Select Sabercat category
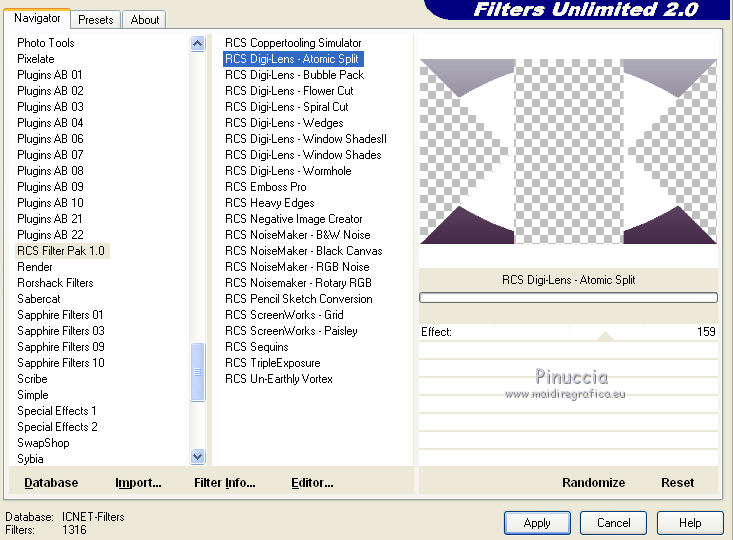This screenshot has height=540, width=733. tap(39, 299)
